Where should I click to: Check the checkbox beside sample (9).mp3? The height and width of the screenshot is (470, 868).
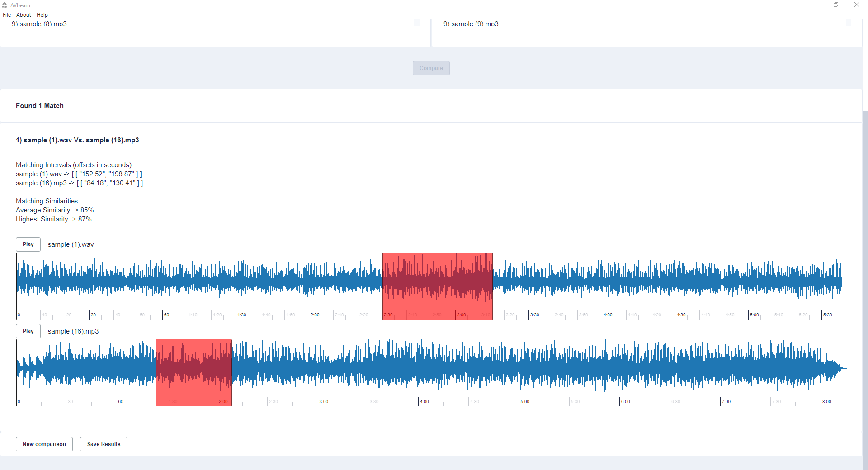849,22
